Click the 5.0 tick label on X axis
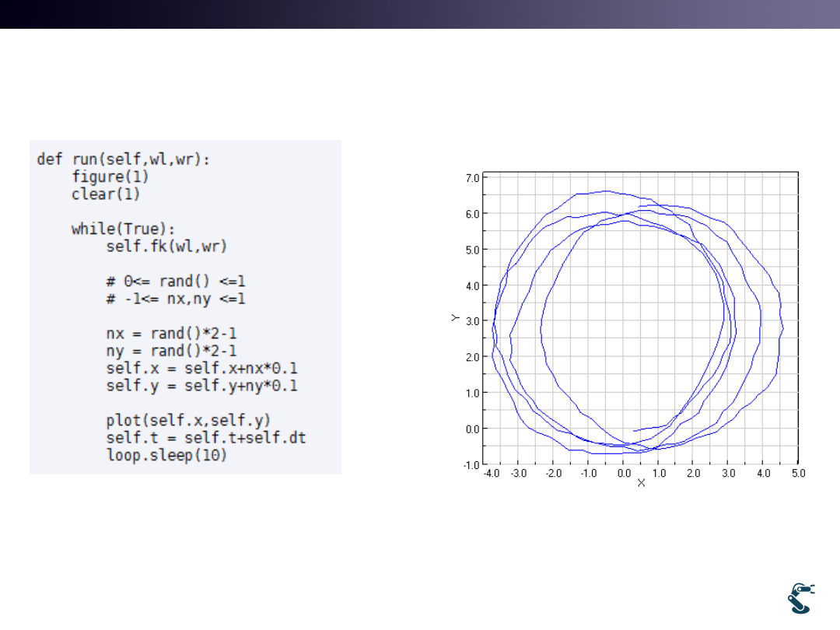Image resolution: width=840 pixels, height=630 pixels. click(798, 473)
